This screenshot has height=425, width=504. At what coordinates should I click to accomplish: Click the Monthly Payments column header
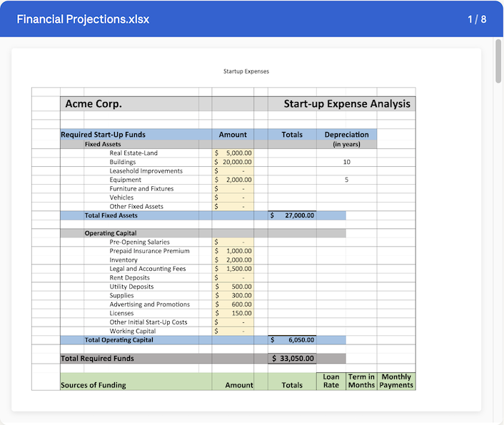point(396,381)
